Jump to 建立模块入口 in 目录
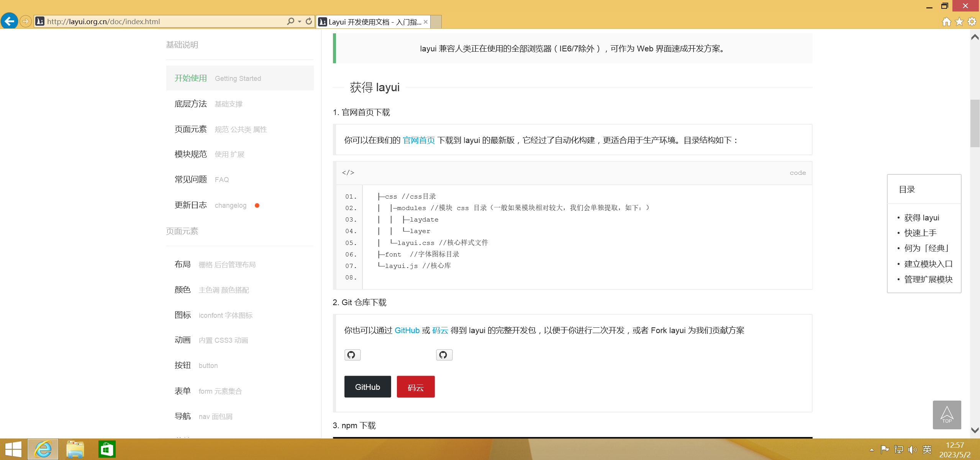This screenshot has width=980, height=460. pos(928,264)
